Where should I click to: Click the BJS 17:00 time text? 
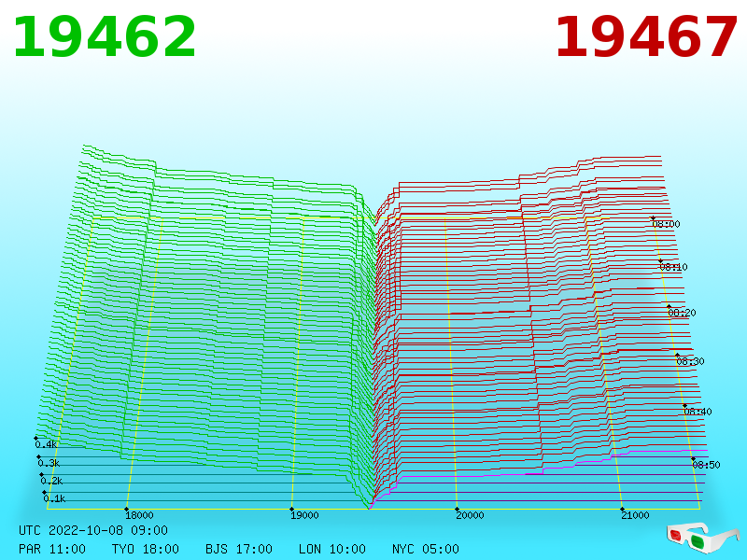[239, 549]
